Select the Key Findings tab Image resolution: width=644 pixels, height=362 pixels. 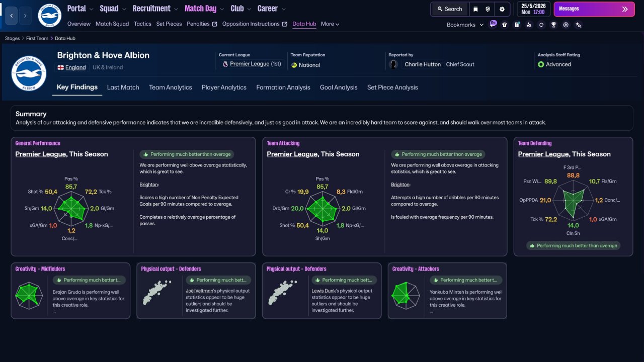[77, 87]
